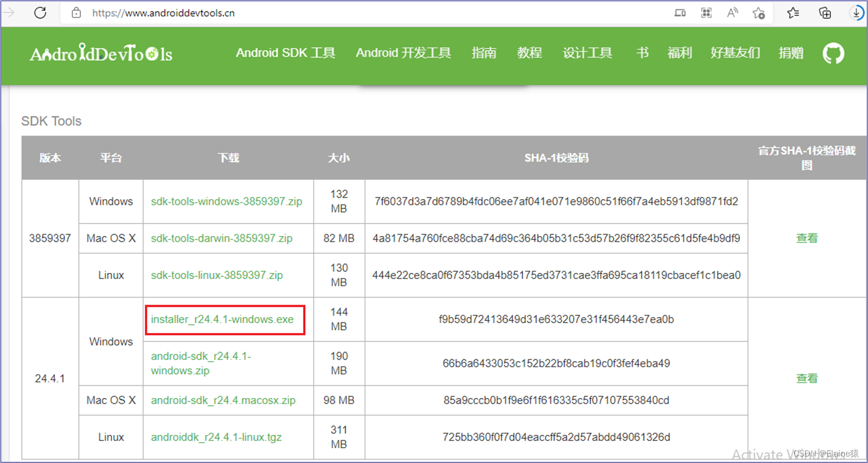
Task: Click 查看 link for version 24.4.1
Action: 807,378
